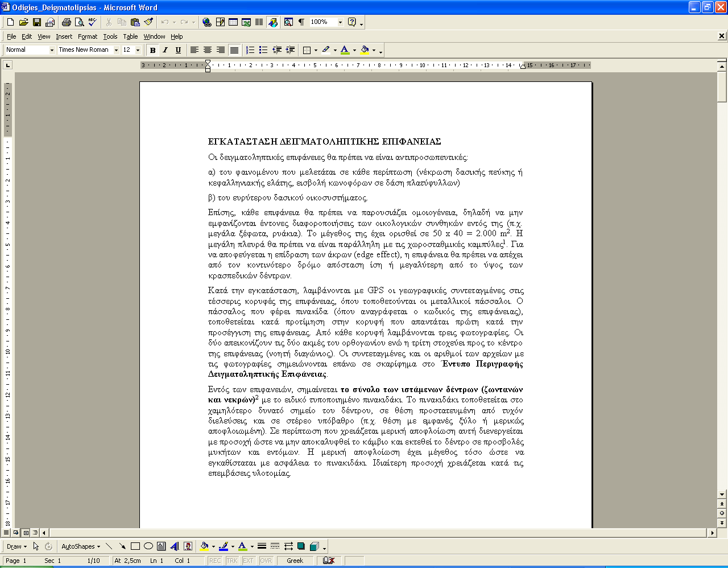Viewport: 728px width, 568px height.
Task: Open the 3-D Style options
Action: 314,546
